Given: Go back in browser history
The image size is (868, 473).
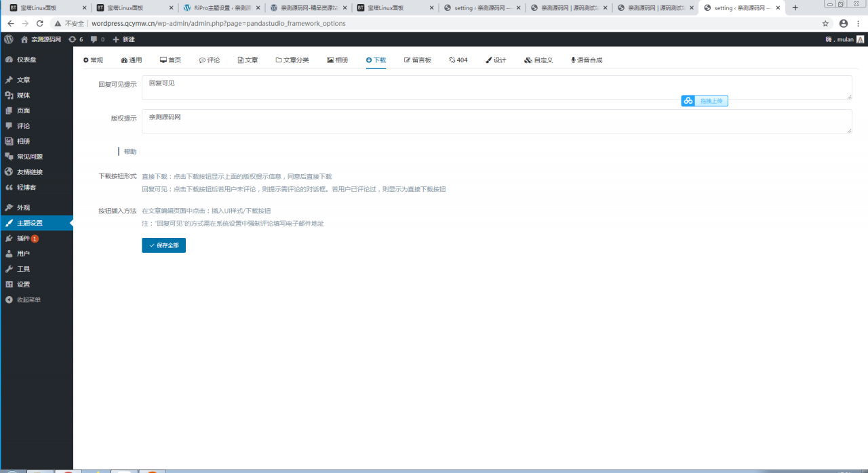Looking at the screenshot, I should [x=11, y=23].
